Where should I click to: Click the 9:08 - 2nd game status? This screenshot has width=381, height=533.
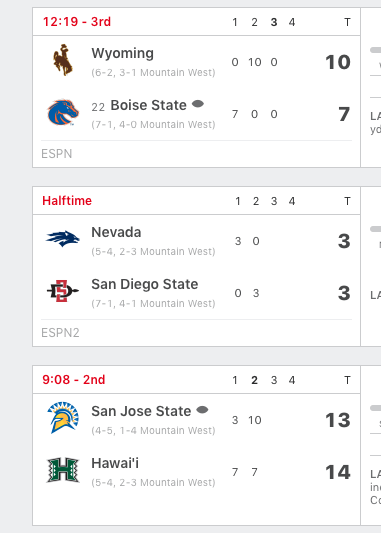(74, 380)
